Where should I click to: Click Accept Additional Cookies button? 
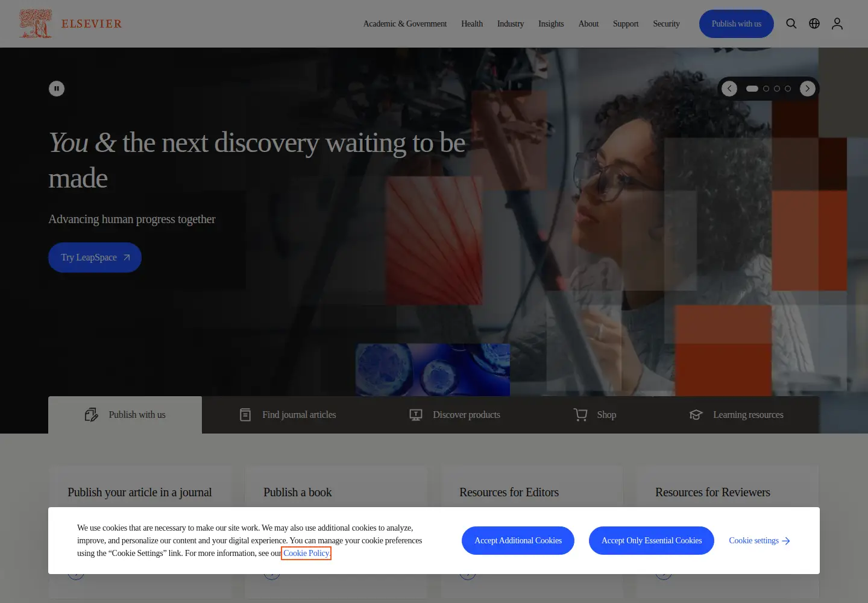click(x=518, y=540)
